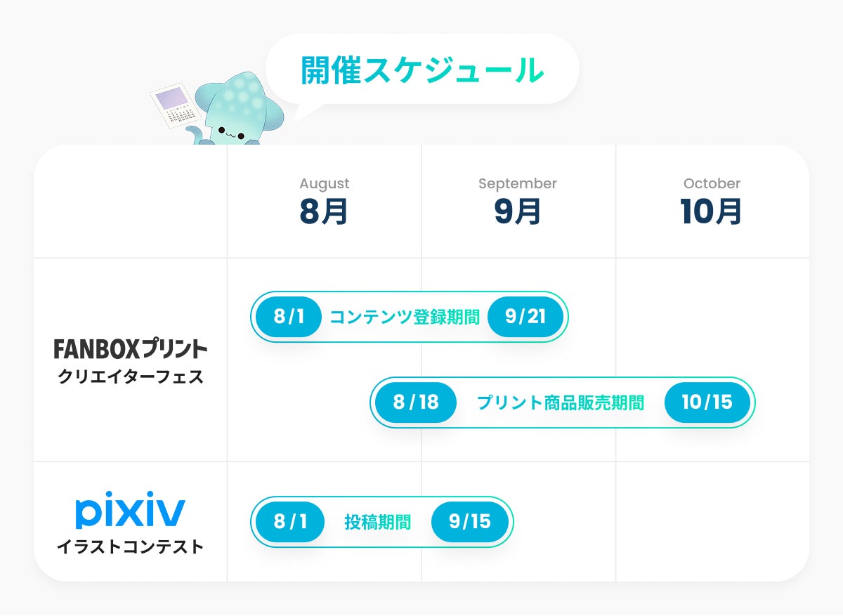
Task: Click the calendar sheet held by mascot
Action: click(x=173, y=107)
